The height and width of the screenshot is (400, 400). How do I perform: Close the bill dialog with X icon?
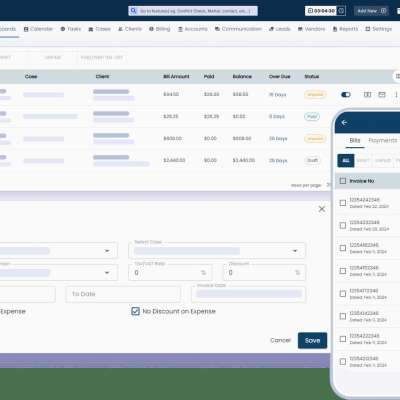[322, 209]
